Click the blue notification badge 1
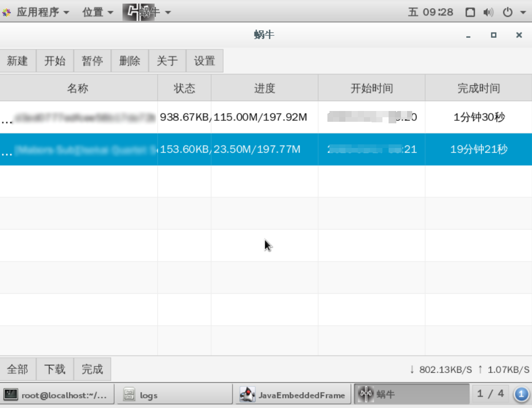Viewport: 532px width, 408px height. tap(521, 394)
